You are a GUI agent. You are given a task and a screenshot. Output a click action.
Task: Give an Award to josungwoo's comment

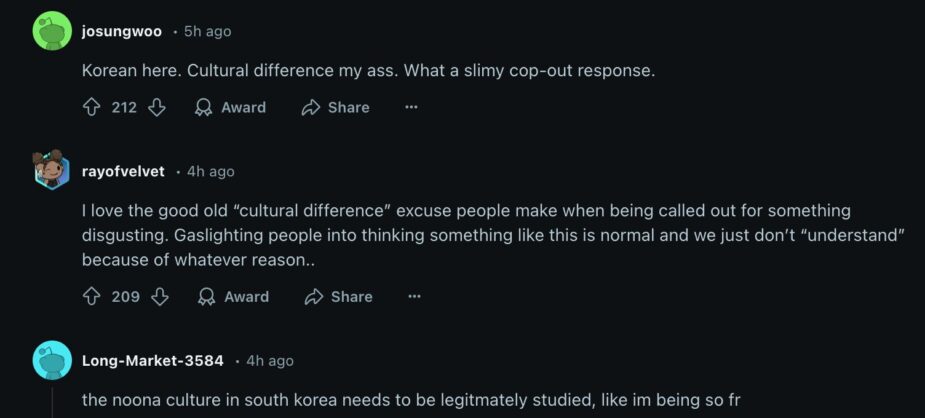(230, 107)
